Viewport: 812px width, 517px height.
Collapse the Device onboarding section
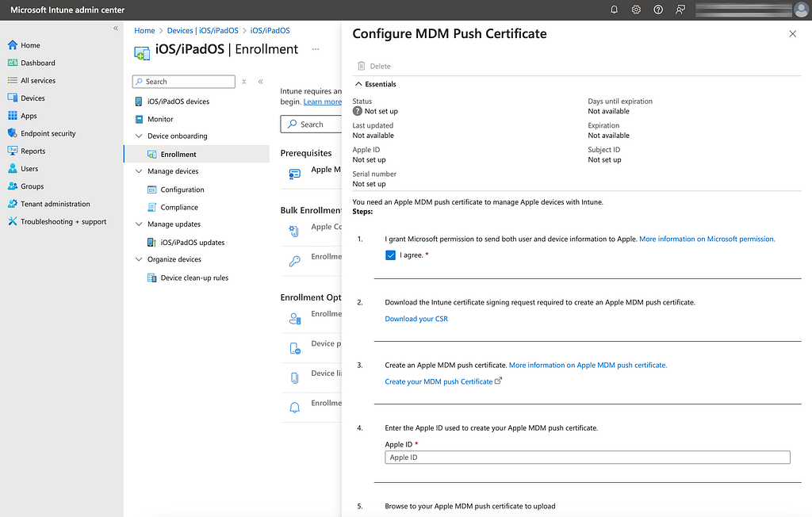(x=139, y=136)
